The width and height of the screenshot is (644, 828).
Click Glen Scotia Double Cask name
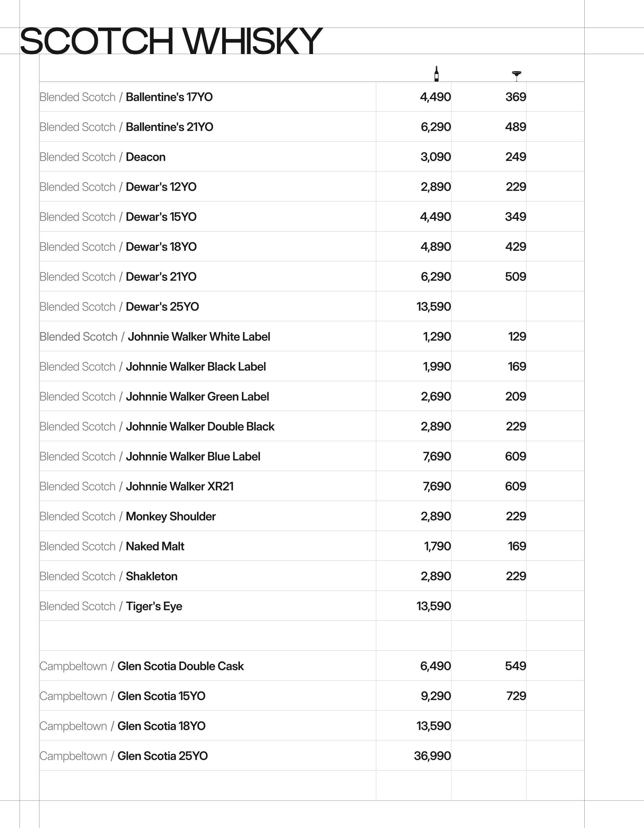(181, 666)
